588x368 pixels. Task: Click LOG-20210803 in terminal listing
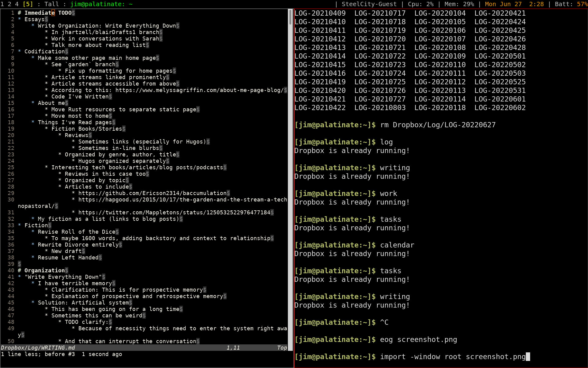[380, 108]
